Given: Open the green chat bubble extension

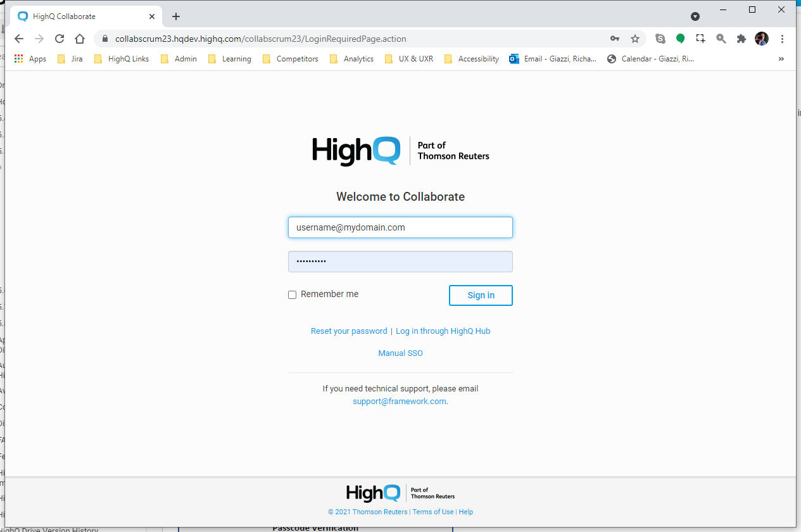Looking at the screenshot, I should (681, 39).
